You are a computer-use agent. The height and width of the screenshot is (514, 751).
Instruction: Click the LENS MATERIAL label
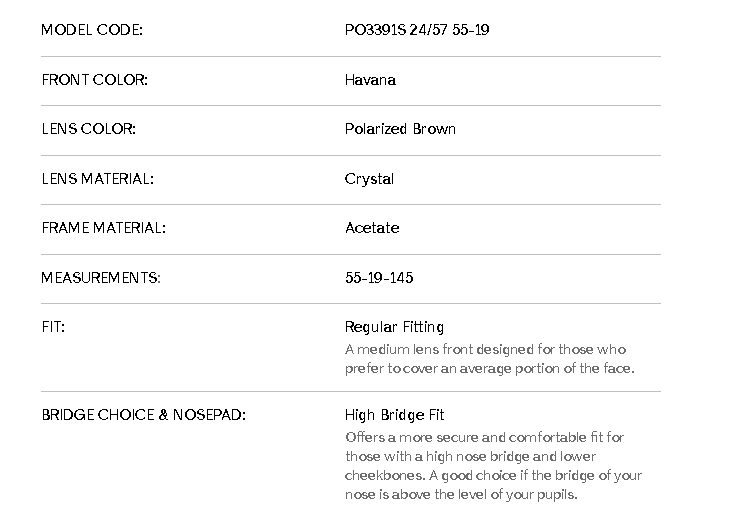[97, 179]
